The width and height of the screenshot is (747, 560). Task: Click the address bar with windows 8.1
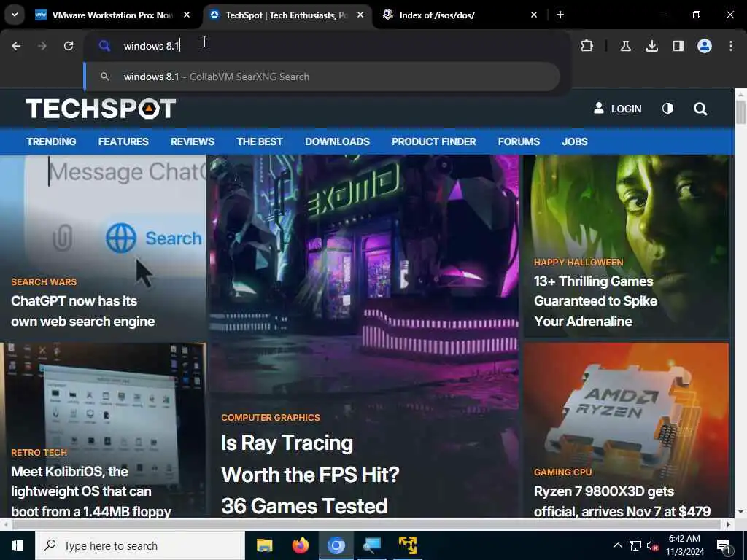pos(327,46)
